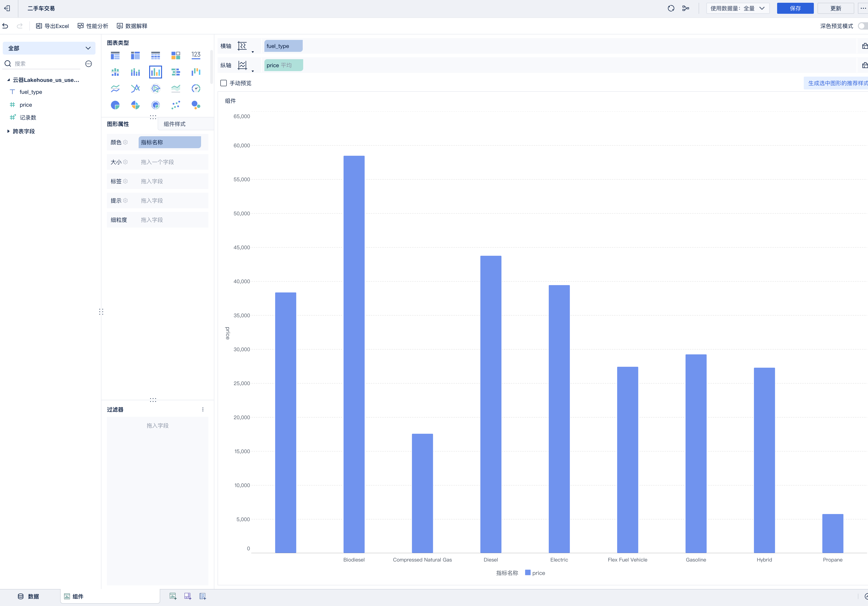Click the 保存 button

pyautogui.click(x=795, y=8)
